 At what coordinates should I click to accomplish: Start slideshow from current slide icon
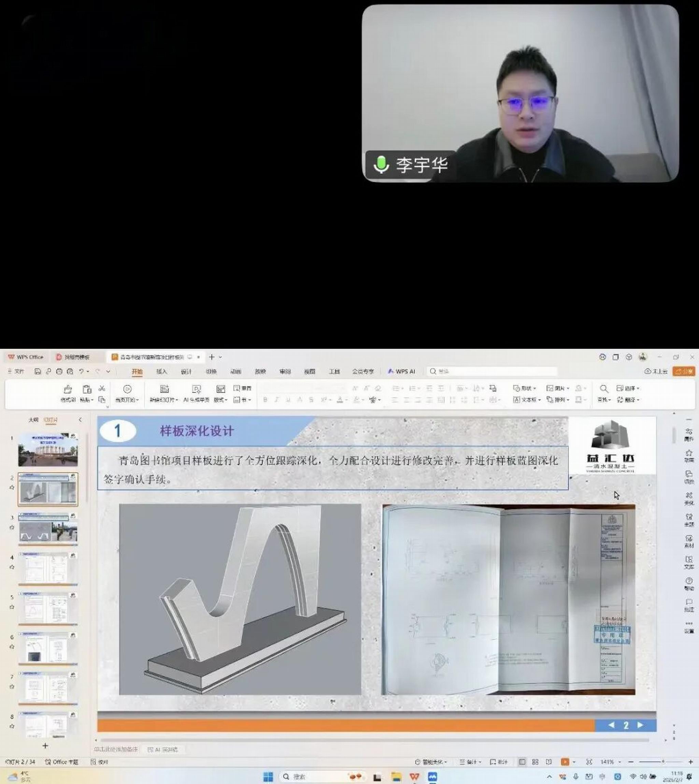pyautogui.click(x=127, y=389)
